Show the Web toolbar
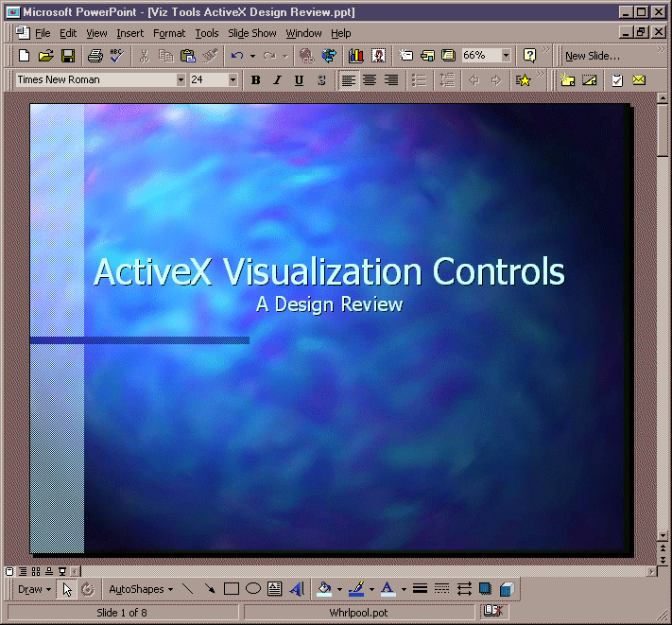The height and width of the screenshot is (625, 672). [329, 55]
